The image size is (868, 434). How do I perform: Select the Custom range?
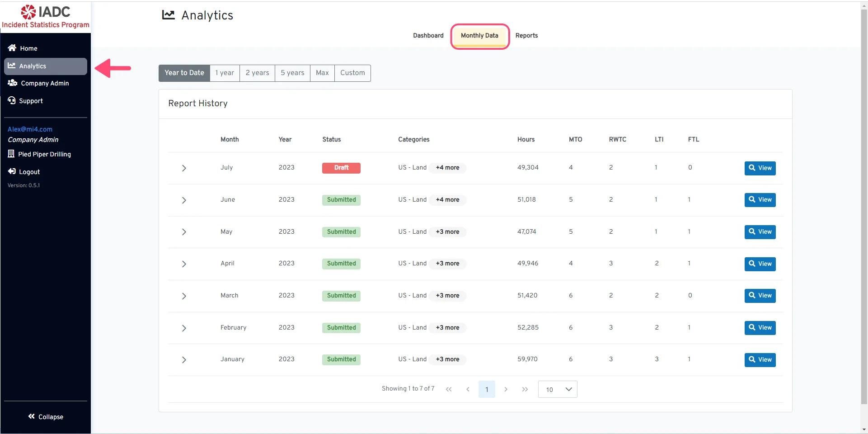(x=352, y=73)
